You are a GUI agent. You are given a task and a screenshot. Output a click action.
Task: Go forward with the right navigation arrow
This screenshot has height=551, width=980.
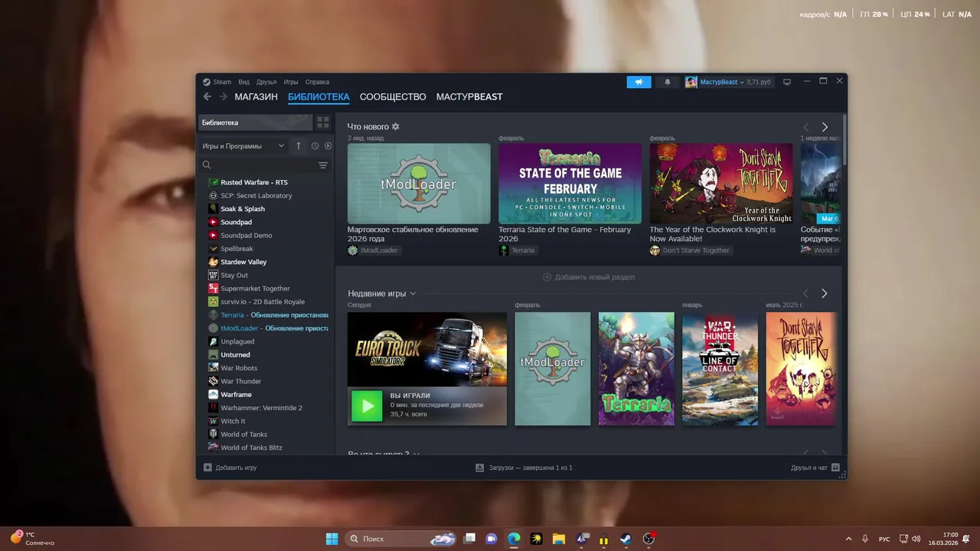coord(224,96)
